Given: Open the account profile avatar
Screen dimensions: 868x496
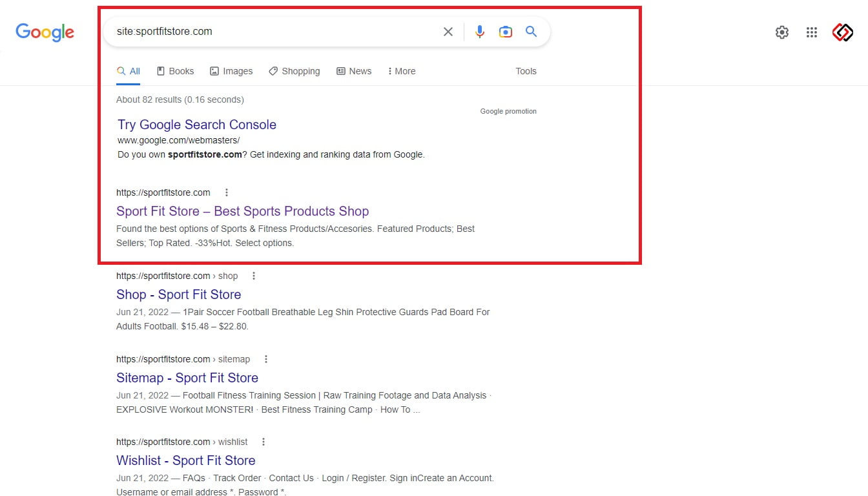Looking at the screenshot, I should (x=842, y=32).
